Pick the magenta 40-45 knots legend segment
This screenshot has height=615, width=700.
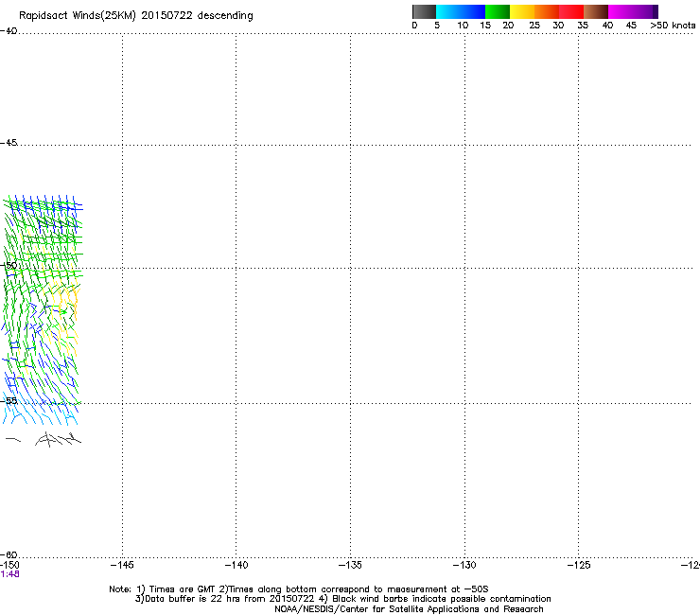(x=621, y=11)
